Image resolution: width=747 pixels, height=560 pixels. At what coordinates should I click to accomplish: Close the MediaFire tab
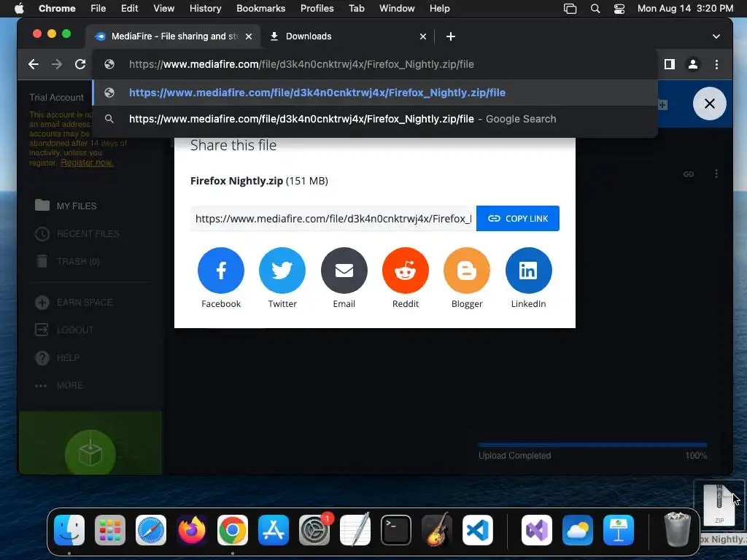[x=249, y=36]
